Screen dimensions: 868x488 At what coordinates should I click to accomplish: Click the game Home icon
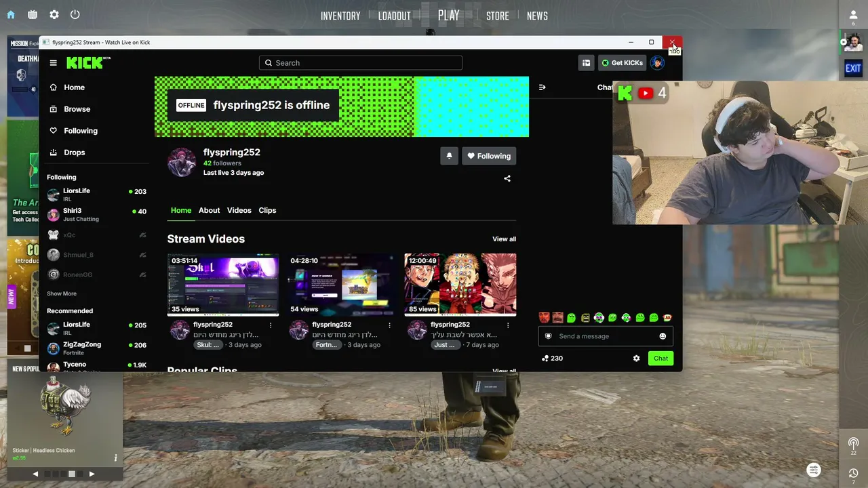tap(11, 14)
